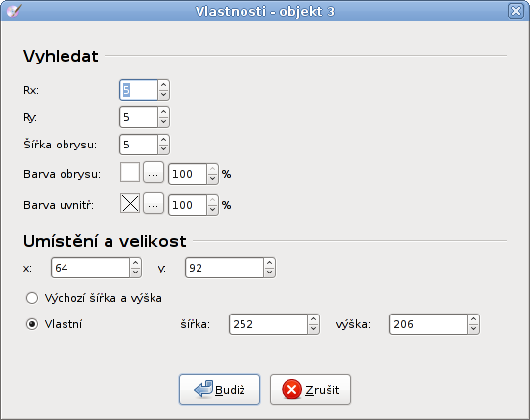Open the Barva uvnitř color chooser button
The height and width of the screenshot is (420, 530).
click(x=154, y=203)
